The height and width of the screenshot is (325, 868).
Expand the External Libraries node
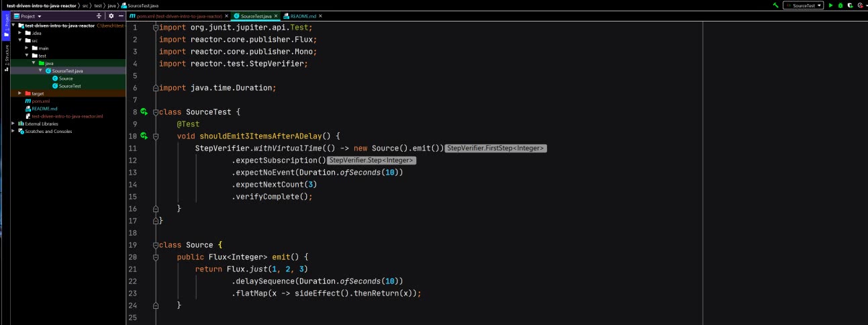13,124
